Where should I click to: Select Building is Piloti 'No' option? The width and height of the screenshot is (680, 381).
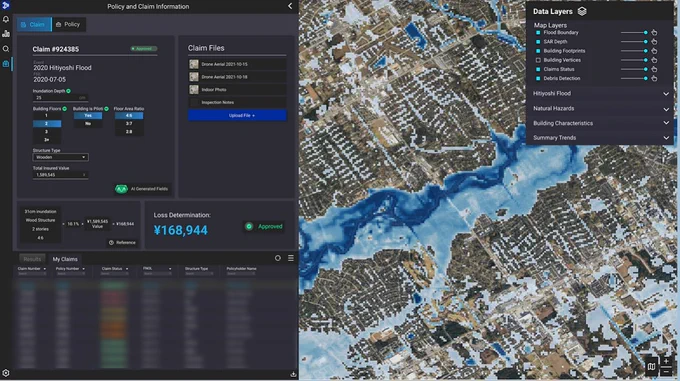click(88, 124)
